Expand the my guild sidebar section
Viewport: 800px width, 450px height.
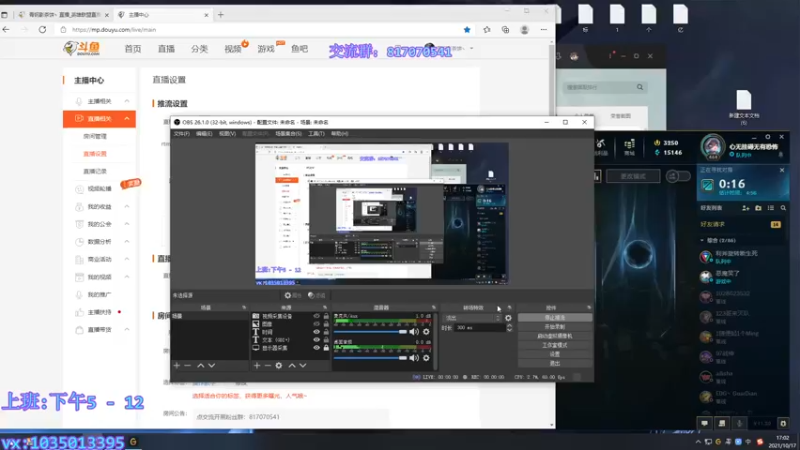(x=127, y=224)
